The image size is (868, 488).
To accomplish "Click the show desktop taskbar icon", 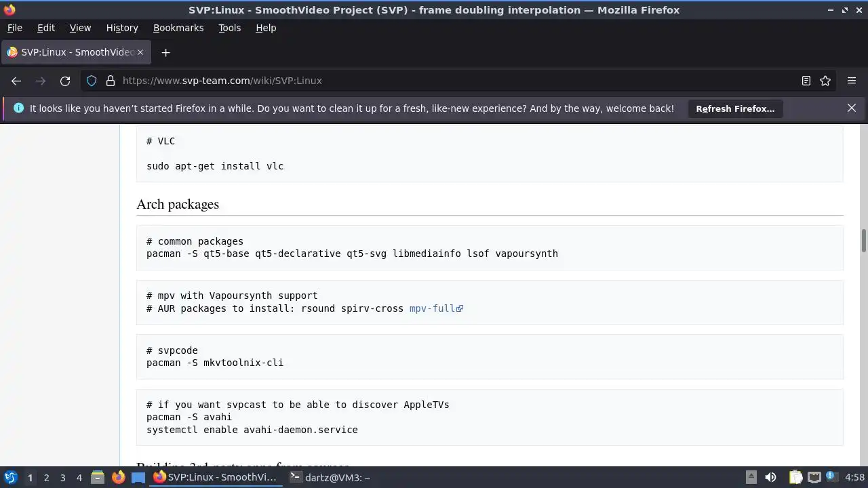I will coord(138,477).
